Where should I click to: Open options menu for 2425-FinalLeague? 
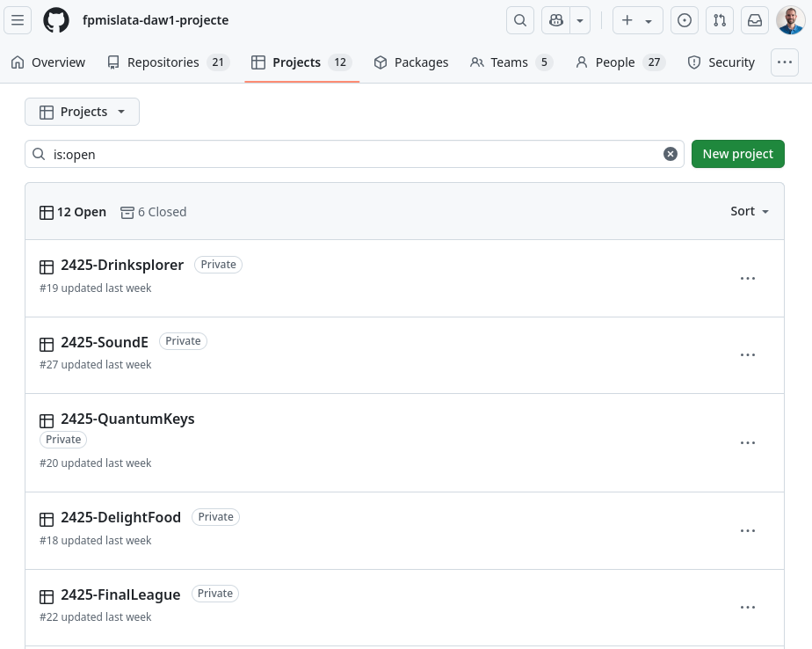pyautogui.click(x=747, y=608)
